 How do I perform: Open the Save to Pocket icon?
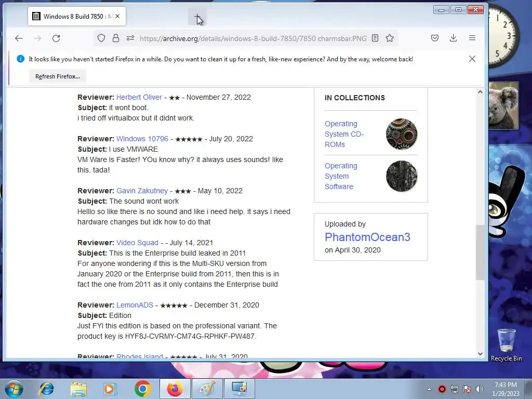click(435, 38)
